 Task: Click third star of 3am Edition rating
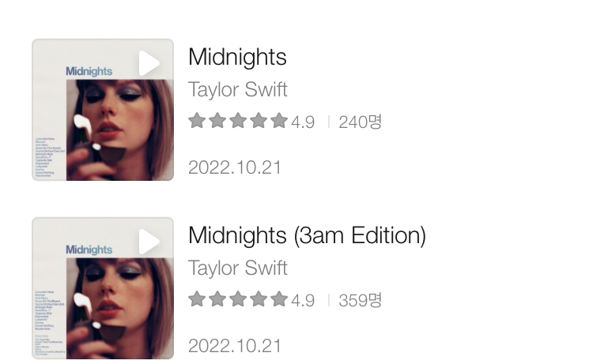click(238, 299)
